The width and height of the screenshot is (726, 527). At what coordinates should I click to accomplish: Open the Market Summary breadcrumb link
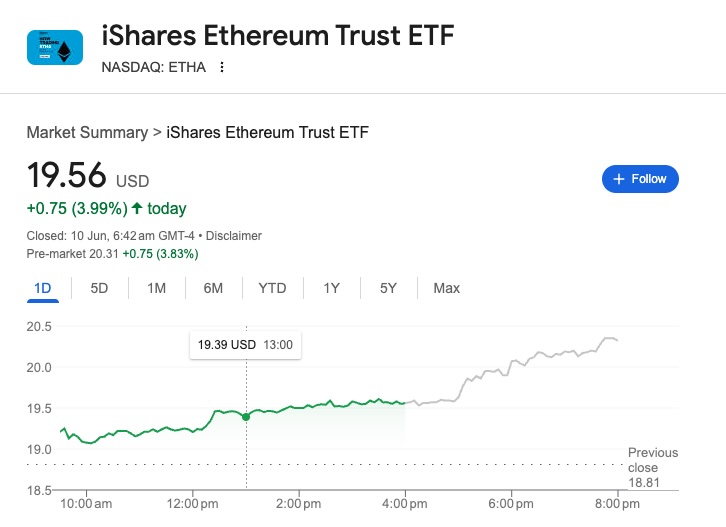click(x=86, y=132)
